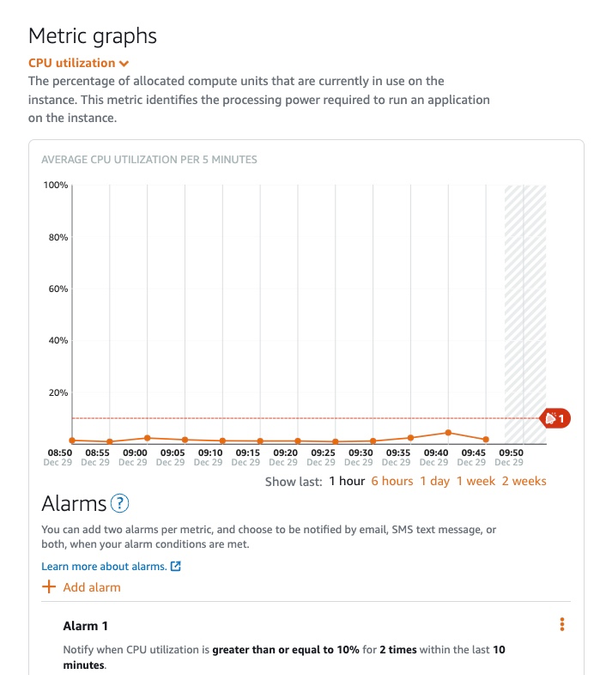Viewport: 600px width, 675px height.
Task: Show the last 1 day of data
Action: (434, 481)
